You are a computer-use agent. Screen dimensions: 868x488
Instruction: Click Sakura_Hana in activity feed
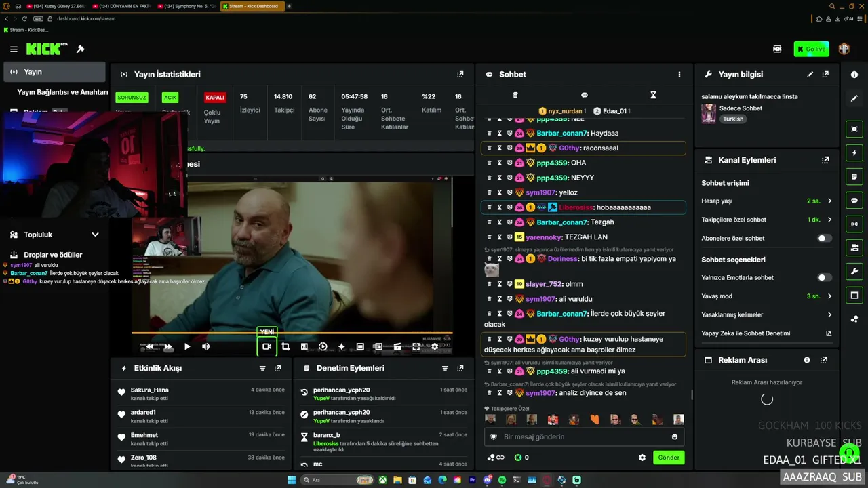pos(150,390)
